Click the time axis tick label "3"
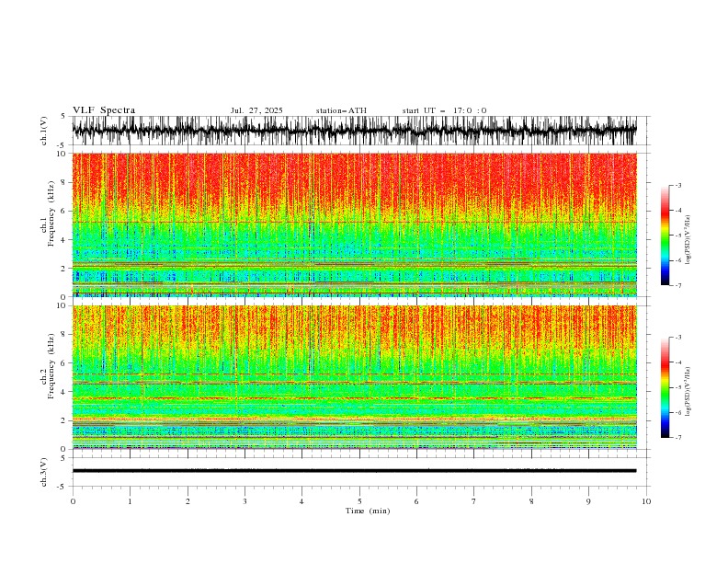 coord(245,501)
